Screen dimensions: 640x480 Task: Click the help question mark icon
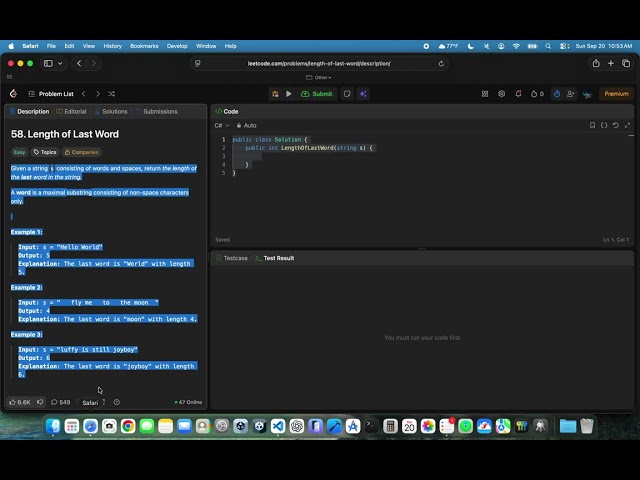coord(117,402)
